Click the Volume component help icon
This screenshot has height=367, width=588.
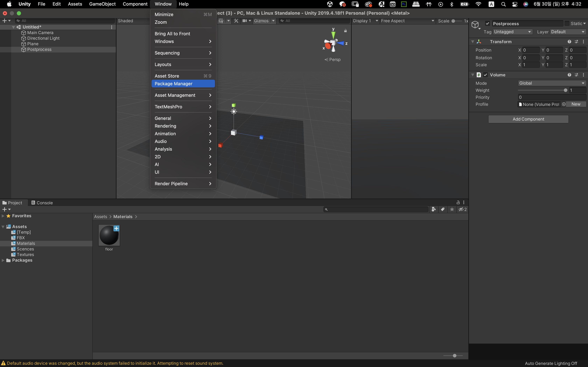(569, 75)
